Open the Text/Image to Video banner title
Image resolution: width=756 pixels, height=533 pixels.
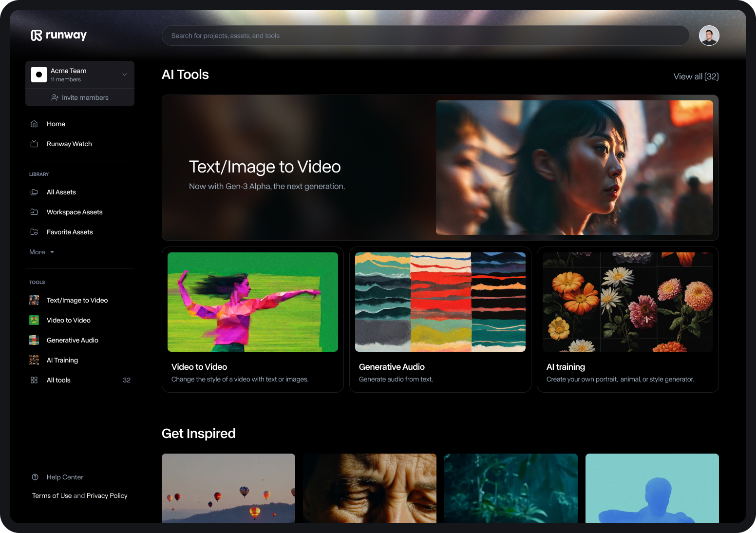(x=265, y=167)
